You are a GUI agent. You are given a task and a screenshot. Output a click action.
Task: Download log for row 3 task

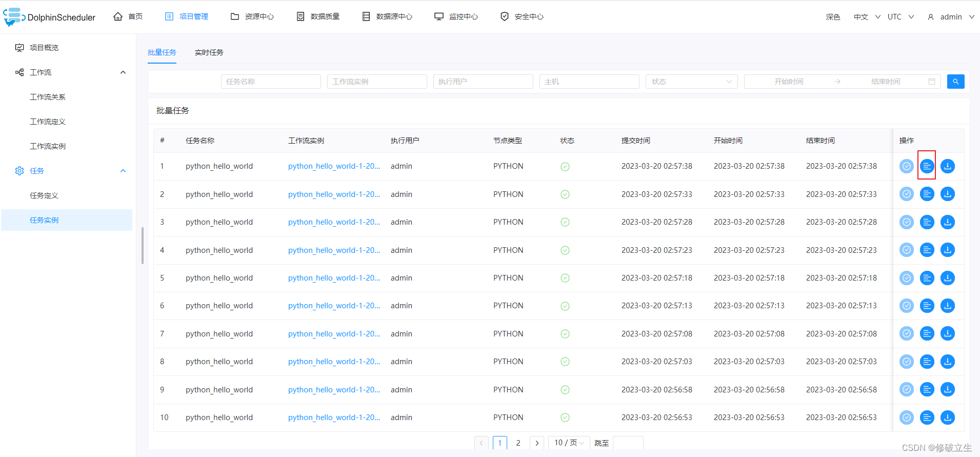[x=947, y=222]
